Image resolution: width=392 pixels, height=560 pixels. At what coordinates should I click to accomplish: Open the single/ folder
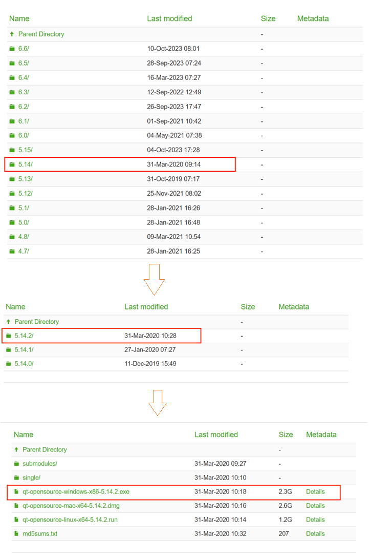pos(31,478)
